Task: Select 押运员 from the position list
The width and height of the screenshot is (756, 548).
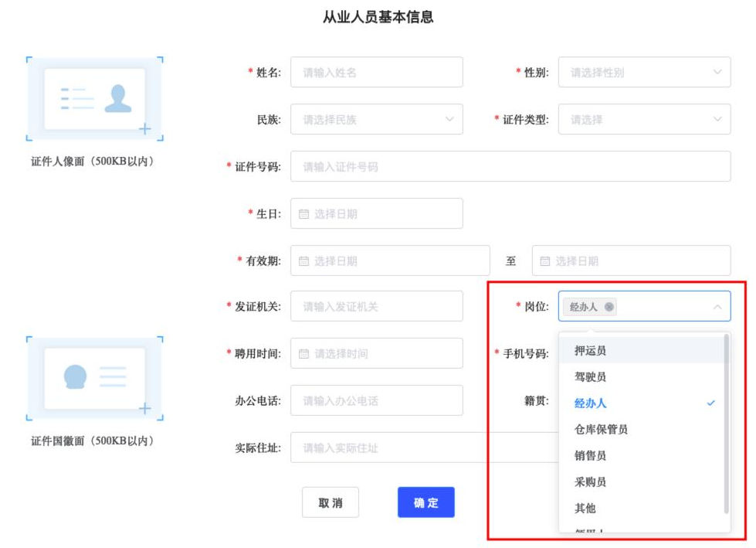Action: pos(591,351)
